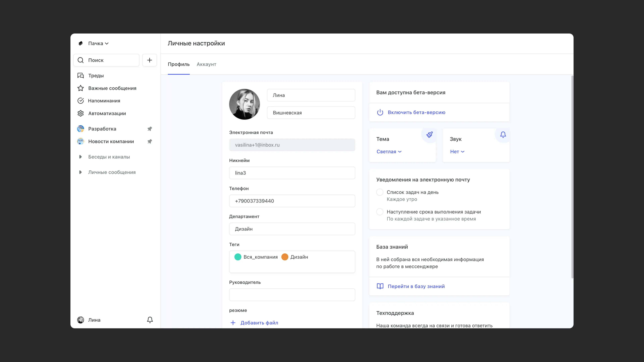Enable the daily task list email notification
644x362 pixels.
(380, 192)
